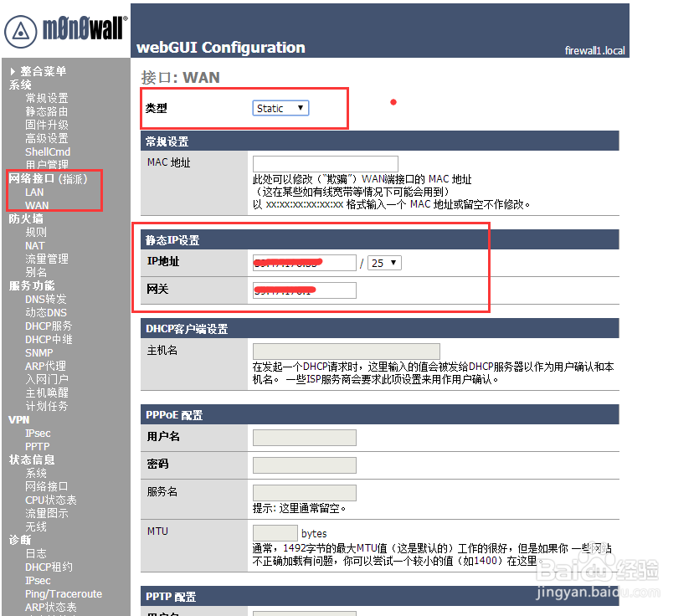Click the 主机名 DHCP hostname field

[346, 350]
